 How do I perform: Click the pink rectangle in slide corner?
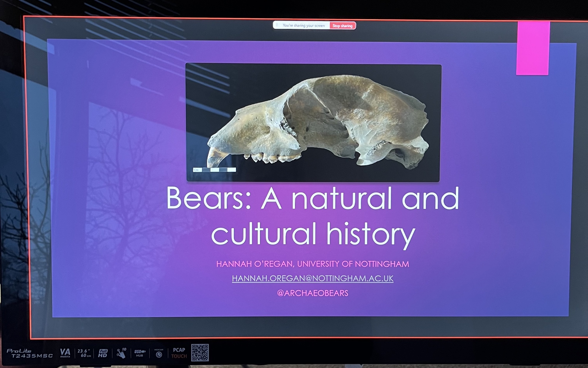click(532, 48)
